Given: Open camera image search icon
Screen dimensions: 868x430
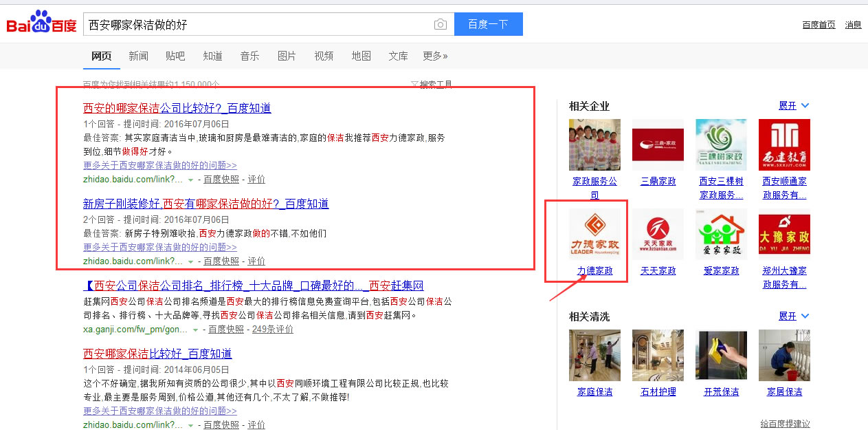Looking at the screenshot, I should (x=441, y=25).
